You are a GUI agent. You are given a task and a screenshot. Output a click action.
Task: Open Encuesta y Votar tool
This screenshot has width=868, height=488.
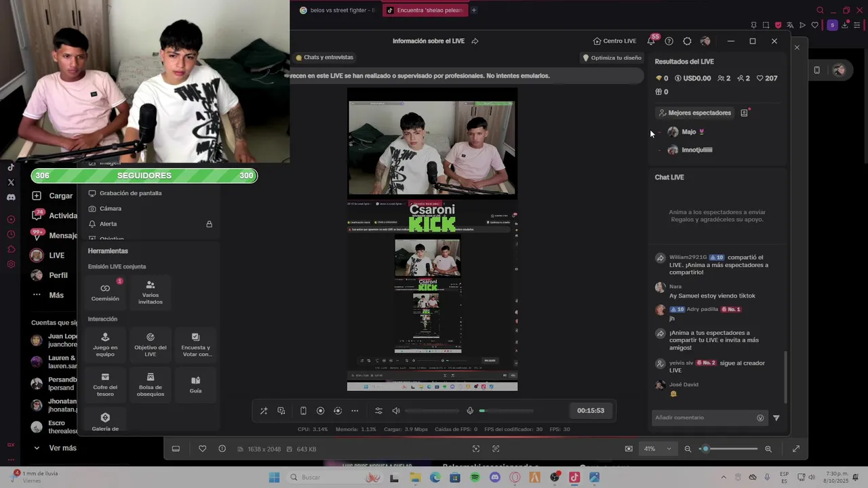pos(196,345)
